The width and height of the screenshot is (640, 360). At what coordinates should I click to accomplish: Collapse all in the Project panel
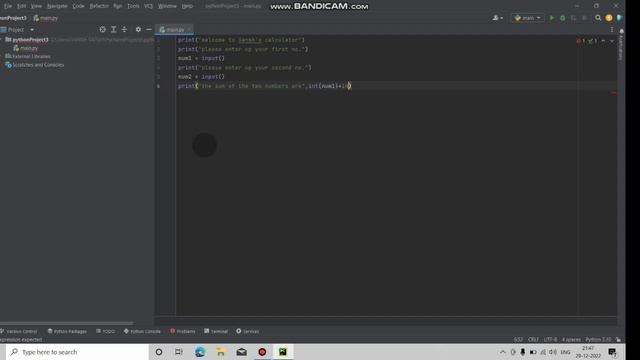[x=124, y=29]
